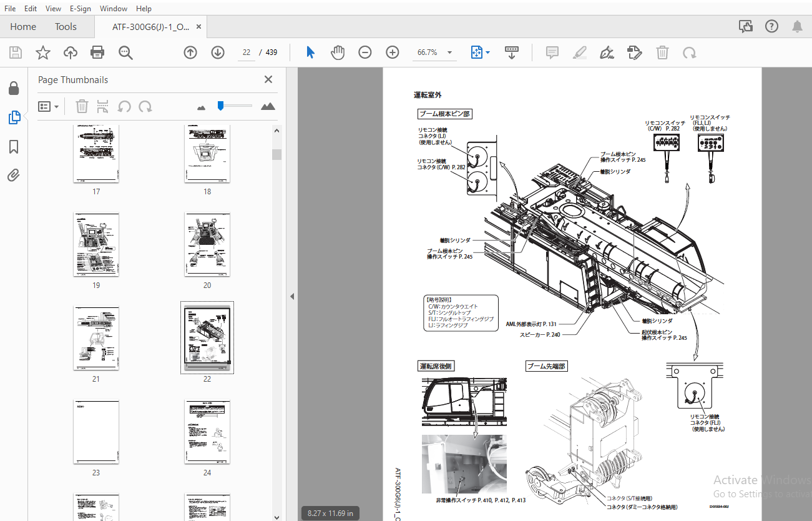This screenshot has width=812, height=521.
Task: Close the Page Thumbnails panel
Action: (x=268, y=79)
